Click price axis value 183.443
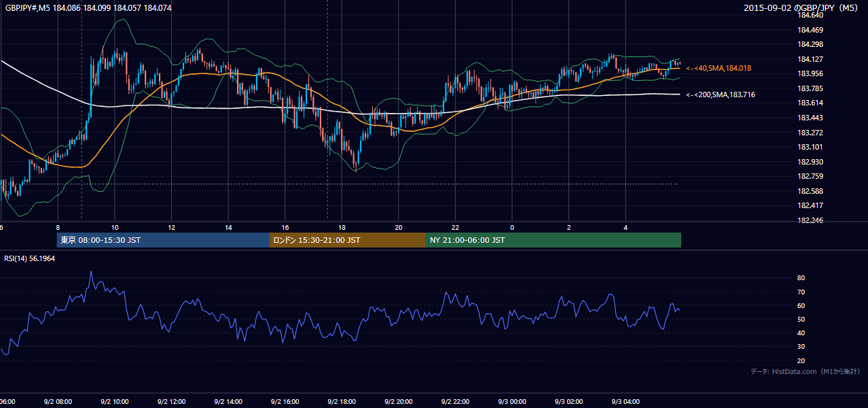The height and width of the screenshot is (408, 868). (810, 118)
